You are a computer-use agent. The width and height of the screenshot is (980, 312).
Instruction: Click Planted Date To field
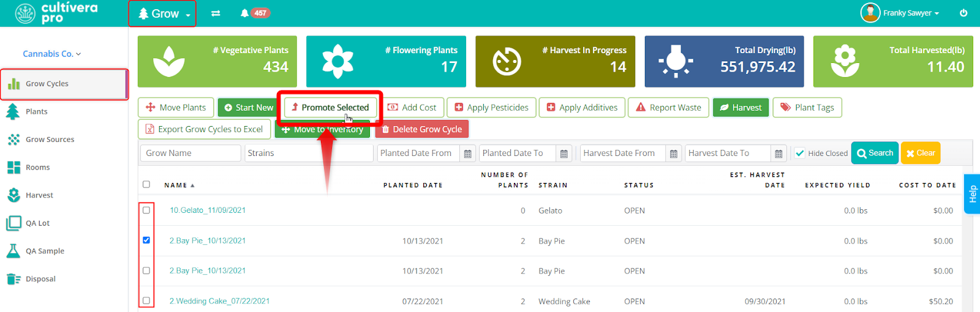(x=518, y=153)
